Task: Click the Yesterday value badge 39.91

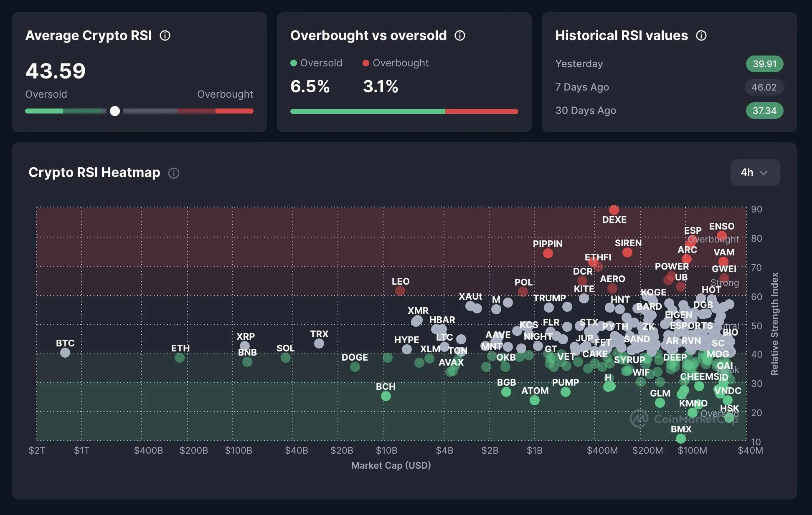Action: [x=764, y=64]
